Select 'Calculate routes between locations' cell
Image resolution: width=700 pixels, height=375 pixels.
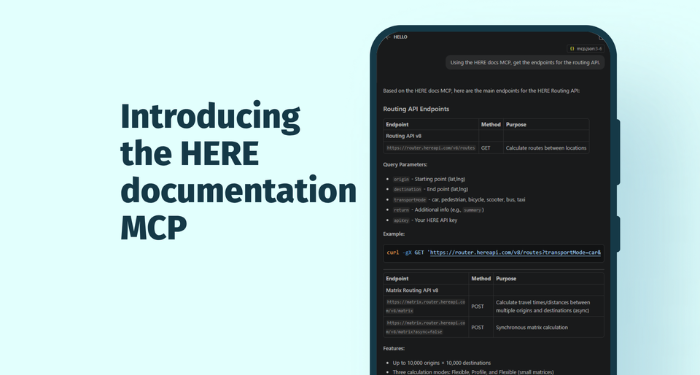pyautogui.click(x=546, y=148)
